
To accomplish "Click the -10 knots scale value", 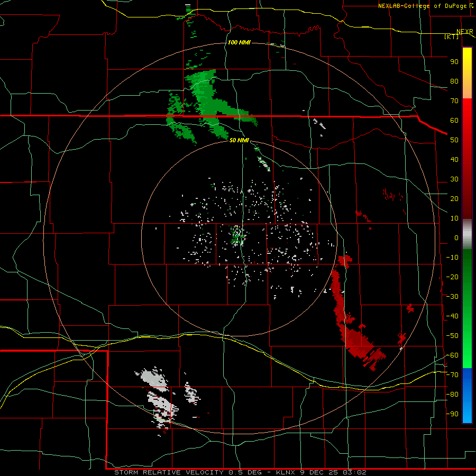I will 452,258.
